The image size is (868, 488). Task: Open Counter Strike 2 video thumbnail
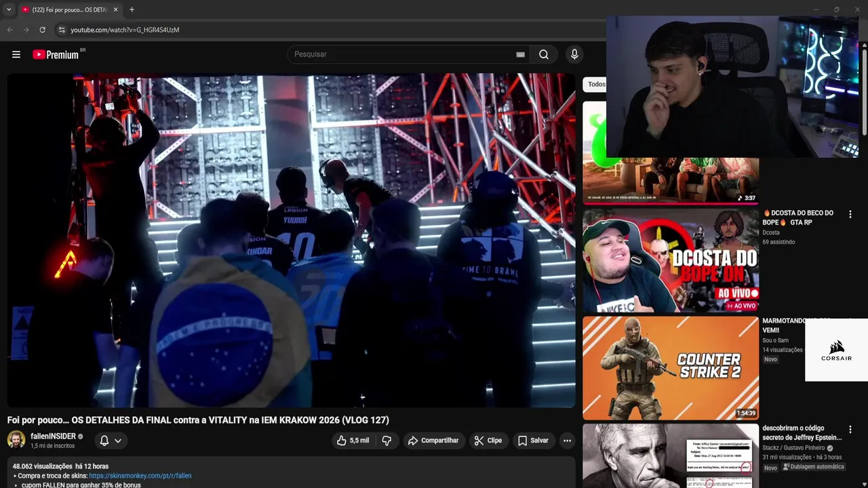click(671, 368)
